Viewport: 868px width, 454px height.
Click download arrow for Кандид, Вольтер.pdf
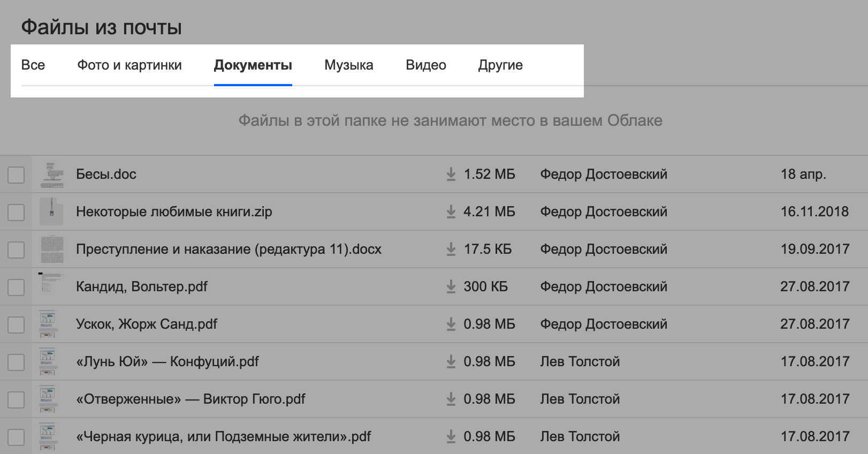coord(451,286)
